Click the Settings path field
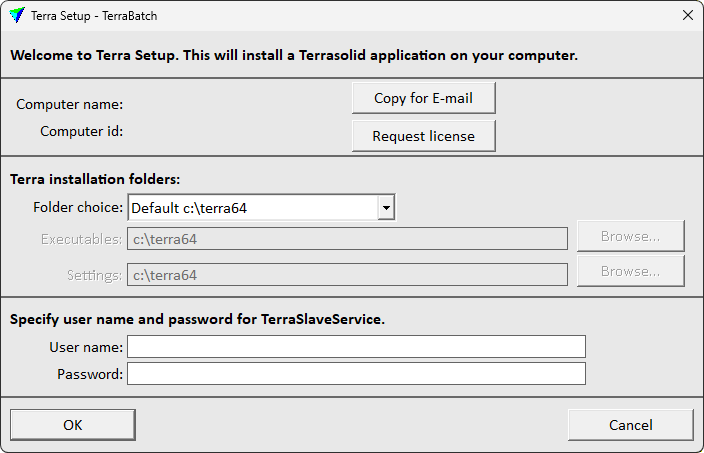 coord(347,274)
